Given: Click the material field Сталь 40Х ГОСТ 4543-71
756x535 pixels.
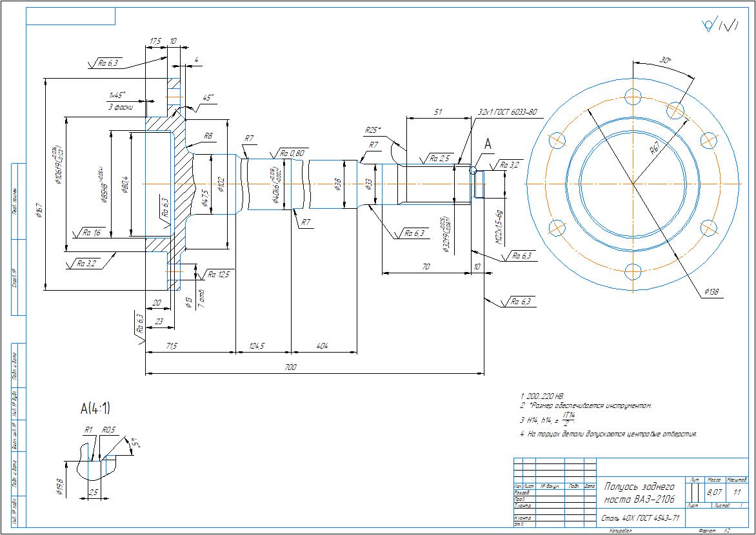Looking at the screenshot, I should tap(640, 518).
